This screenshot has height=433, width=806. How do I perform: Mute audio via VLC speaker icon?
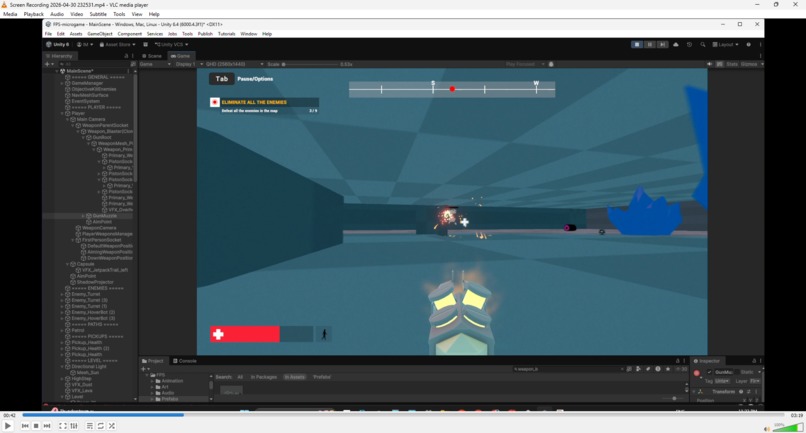coord(766,428)
